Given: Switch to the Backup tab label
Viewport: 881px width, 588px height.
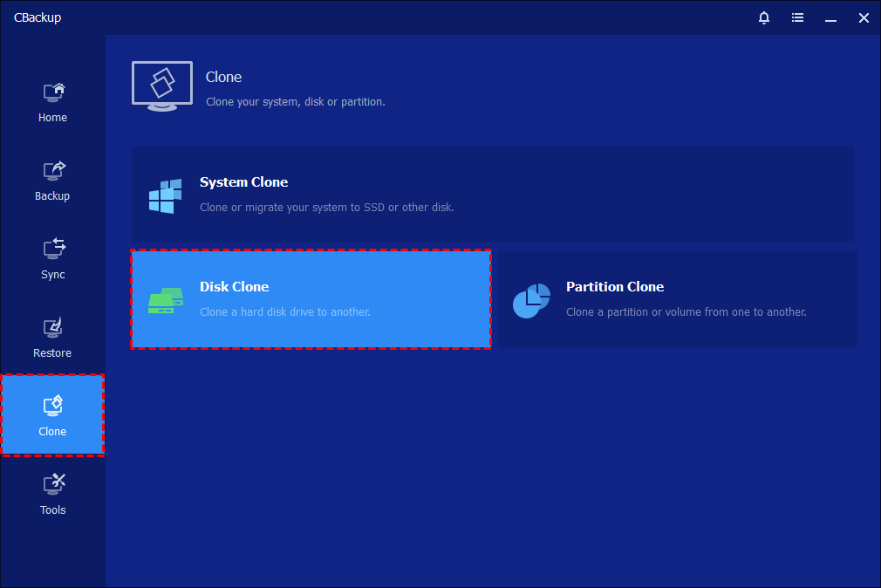Looking at the screenshot, I should 52,196.
